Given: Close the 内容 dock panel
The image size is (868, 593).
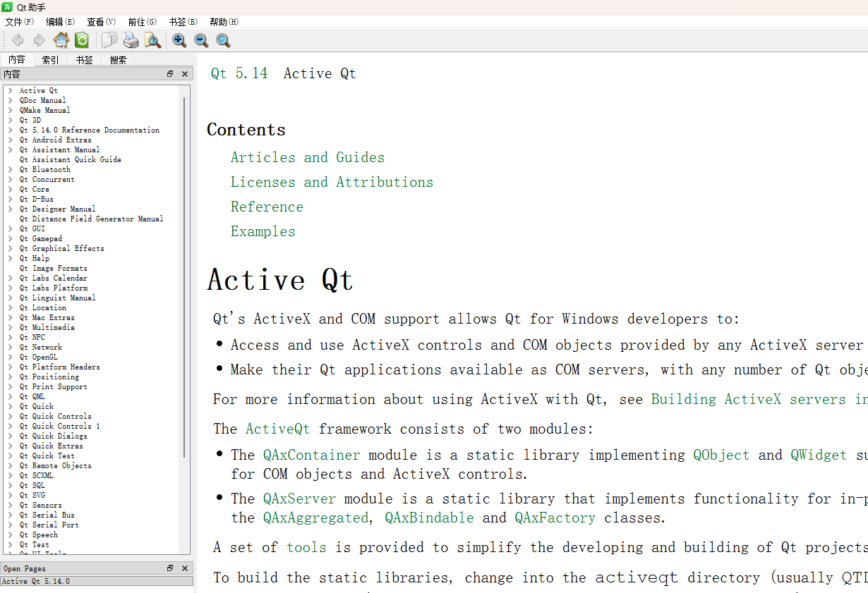Looking at the screenshot, I should click(x=185, y=74).
